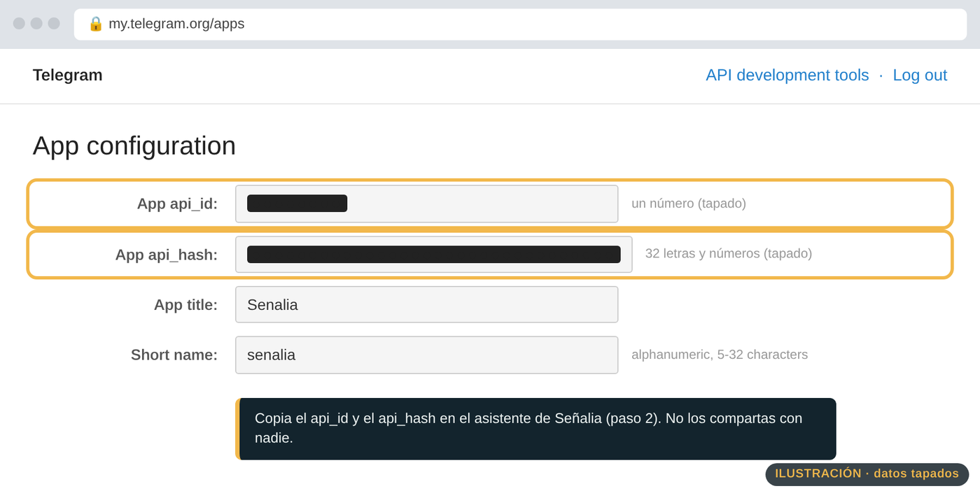Screen dimensions: 980x498
Task: Click the 'App api_hash:' label
Action: click(167, 255)
